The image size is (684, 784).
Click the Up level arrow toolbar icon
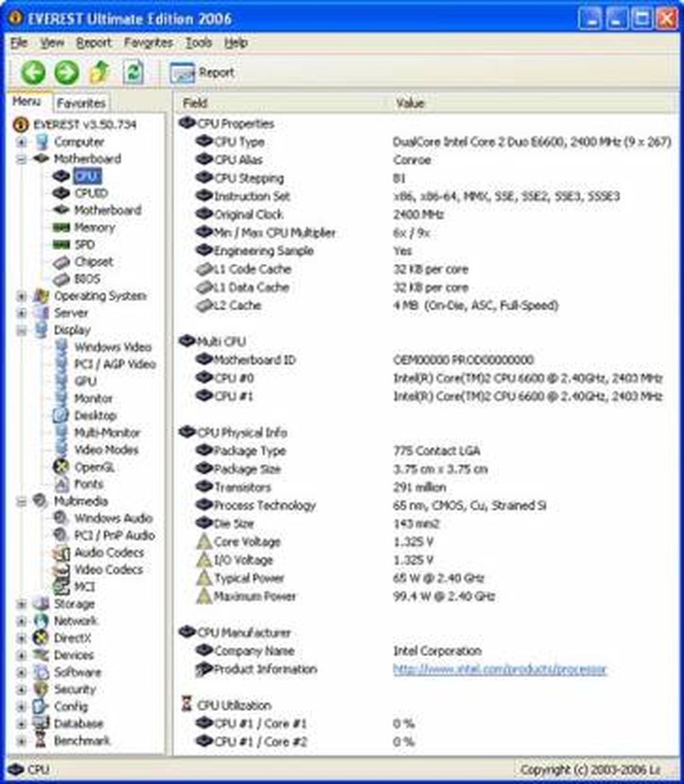tap(100, 73)
